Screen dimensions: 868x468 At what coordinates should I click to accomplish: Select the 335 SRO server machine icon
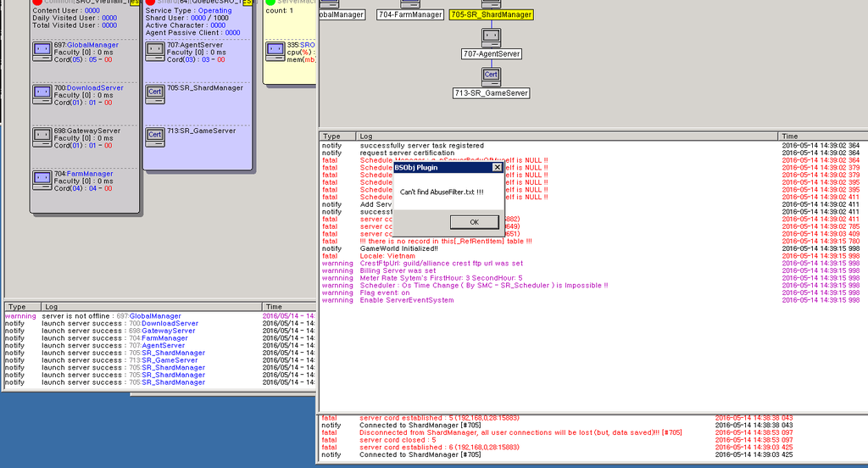pos(275,51)
